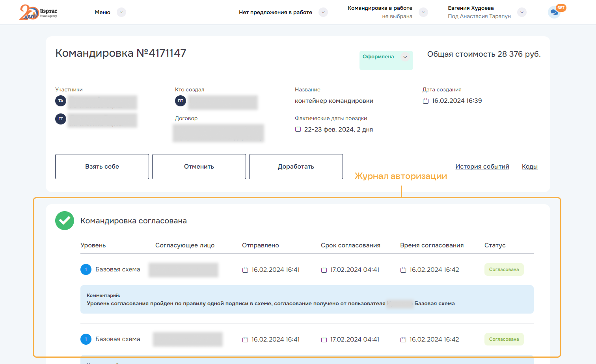
Task: Click the Командировка согласована heading
Action: 134,221
